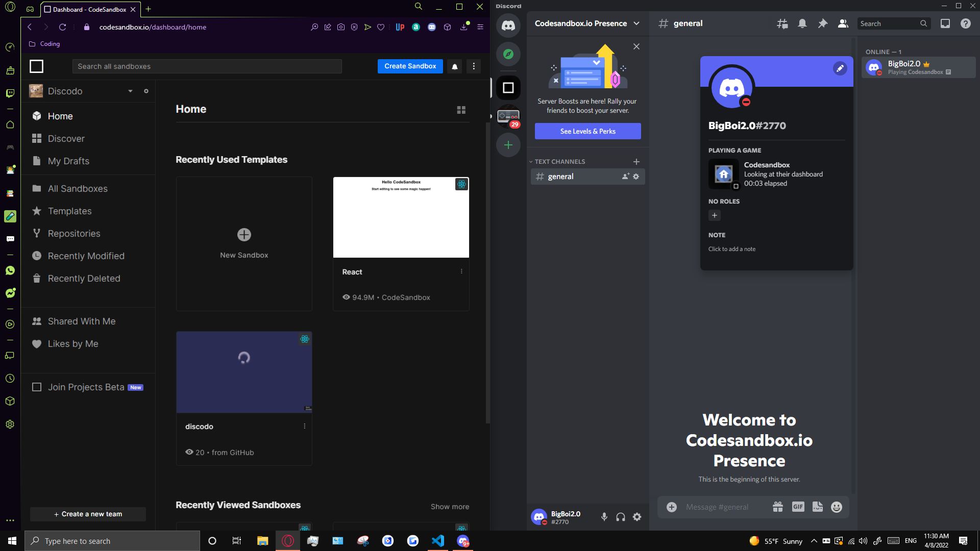Select Recently Modified sidebar item
Image resolution: width=980 pixels, height=551 pixels.
(86, 256)
